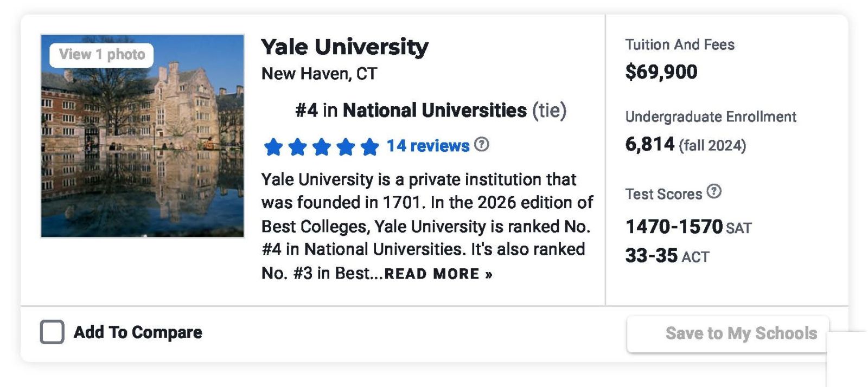The width and height of the screenshot is (868, 387).
Task: Click the Test Scores help icon
Action: click(714, 192)
